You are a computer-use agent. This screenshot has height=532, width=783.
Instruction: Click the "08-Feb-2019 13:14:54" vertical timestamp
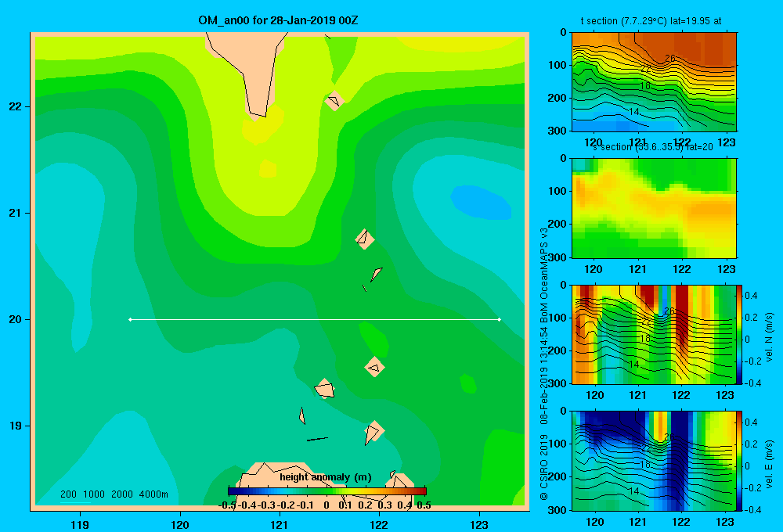(544, 377)
